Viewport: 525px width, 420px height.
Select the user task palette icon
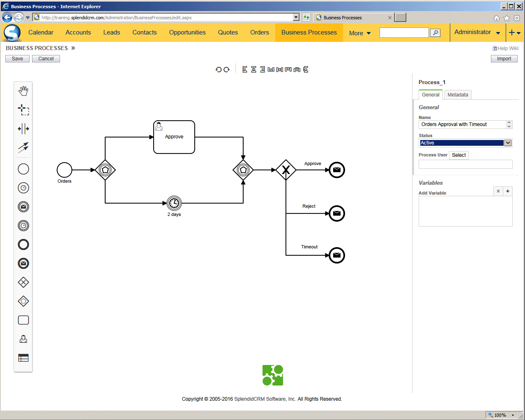23,339
